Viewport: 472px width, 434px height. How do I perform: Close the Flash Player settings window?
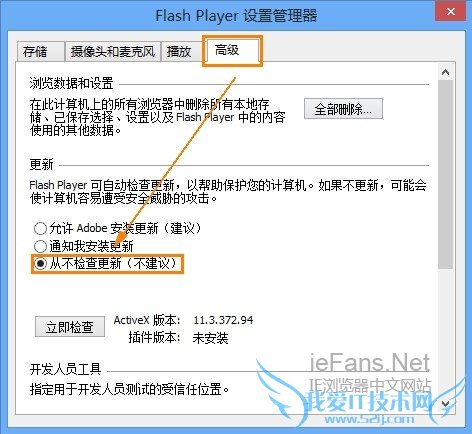(x=450, y=12)
